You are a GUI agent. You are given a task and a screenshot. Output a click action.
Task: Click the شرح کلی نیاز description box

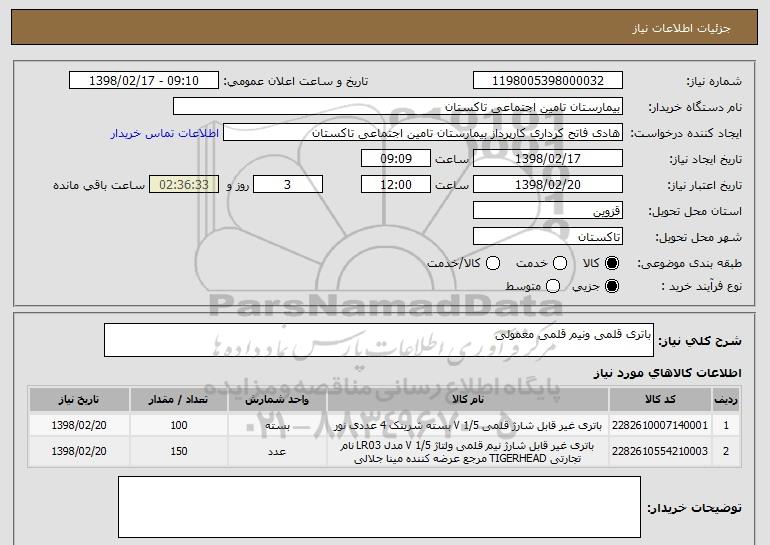tap(379, 340)
